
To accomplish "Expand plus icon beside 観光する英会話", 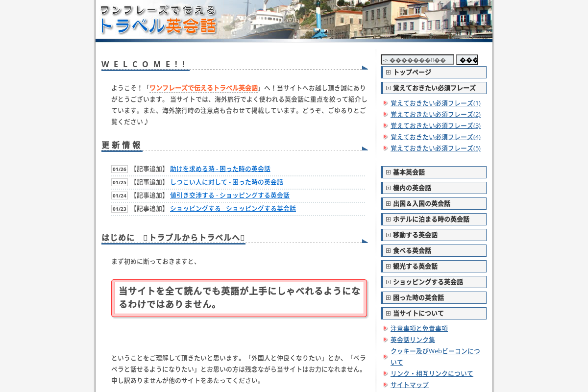I will (388, 267).
